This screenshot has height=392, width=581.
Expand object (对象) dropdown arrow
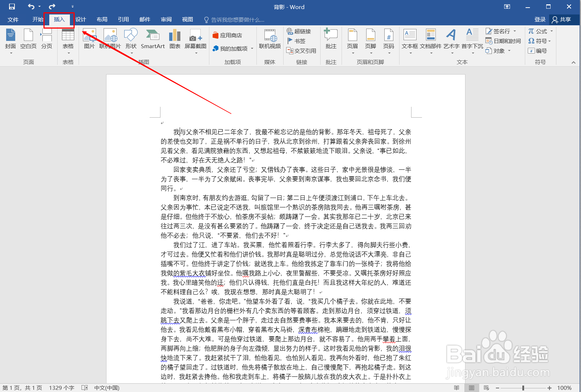(x=509, y=51)
